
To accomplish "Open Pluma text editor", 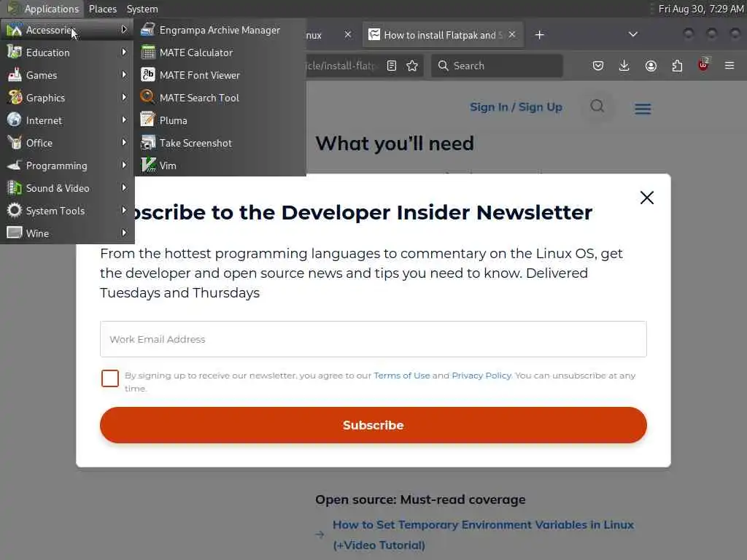I will 220,120.
